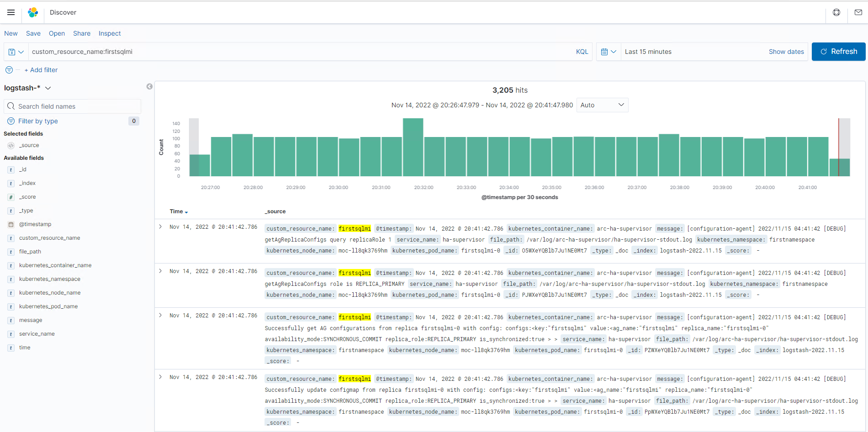
Task: Open the Auto interval dropdown on the histogram
Action: (602, 105)
